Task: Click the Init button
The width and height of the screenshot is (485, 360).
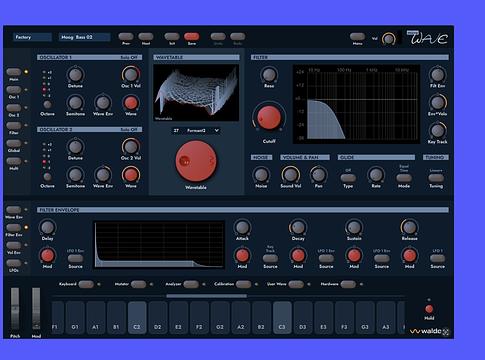Action: [x=172, y=36]
